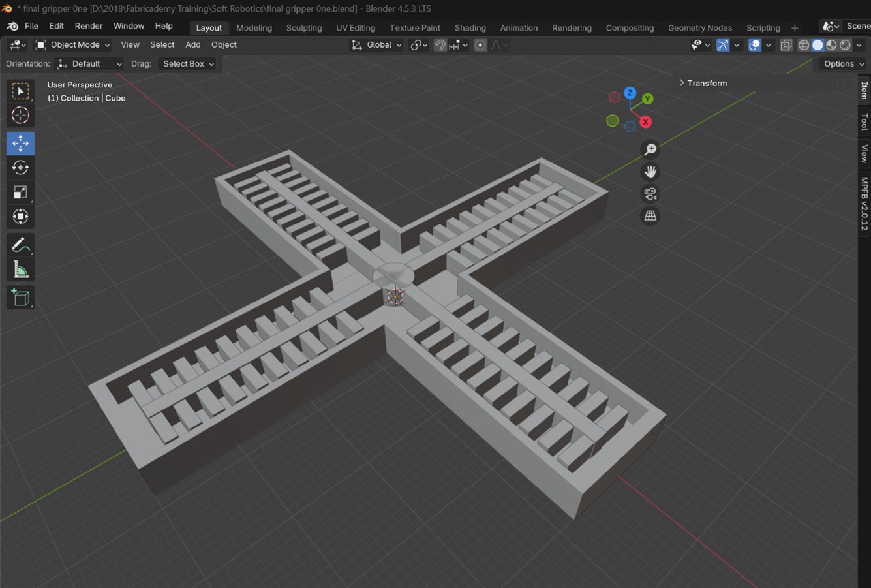Choose the Measure tool

click(20, 270)
